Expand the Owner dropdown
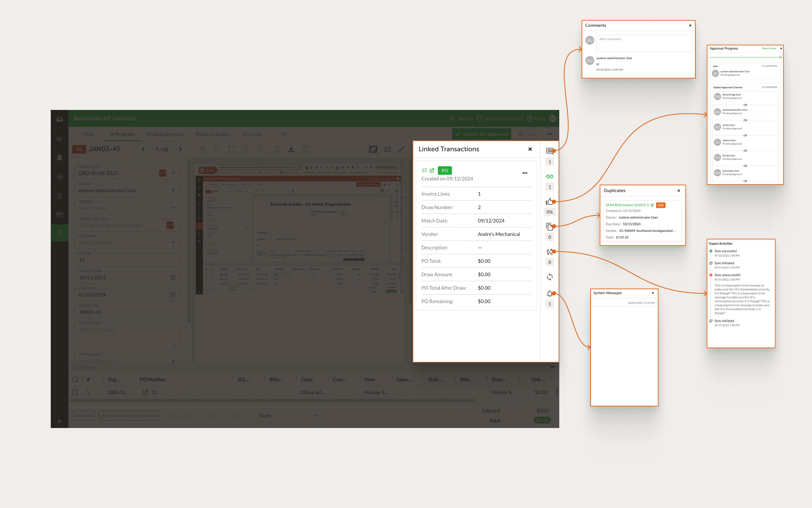812x508 pixels. pyautogui.click(x=173, y=190)
